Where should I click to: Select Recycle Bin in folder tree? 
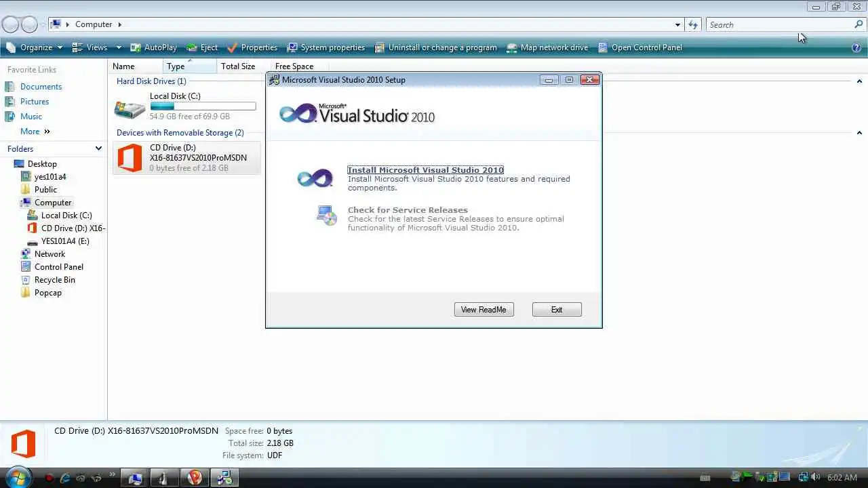point(54,280)
